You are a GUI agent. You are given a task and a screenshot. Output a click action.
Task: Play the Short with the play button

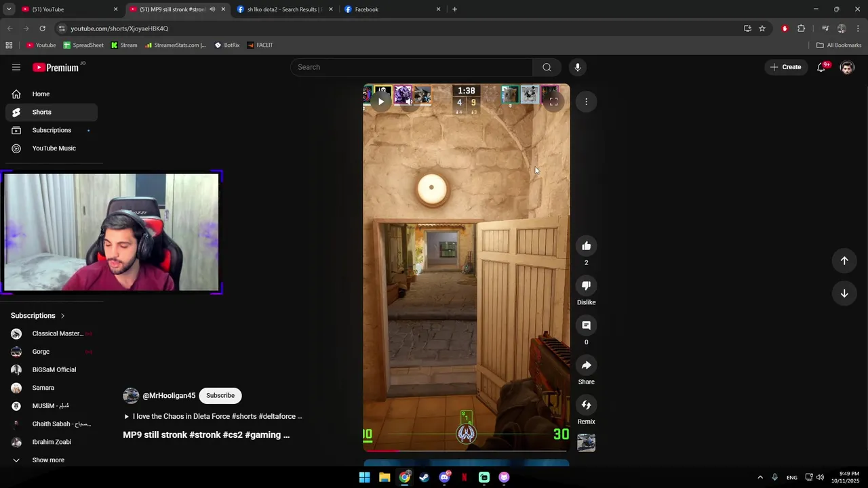pyautogui.click(x=381, y=102)
